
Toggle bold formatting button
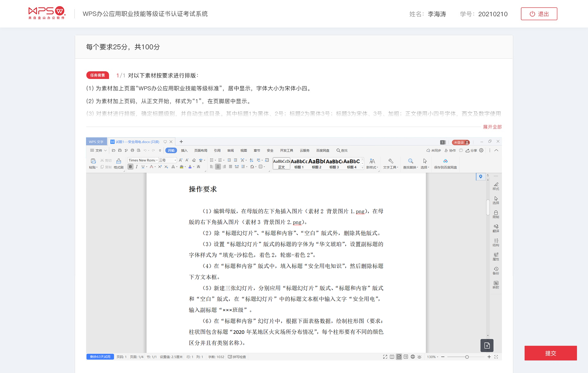click(x=130, y=167)
